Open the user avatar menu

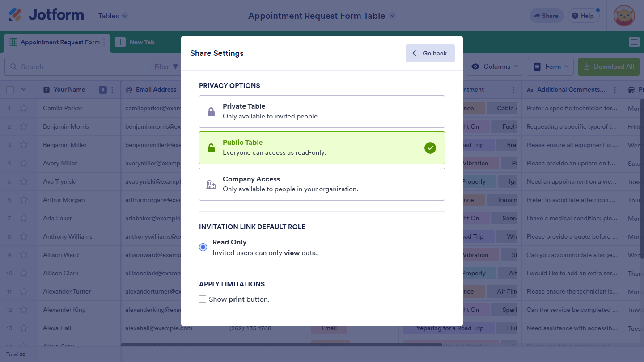pos(624,16)
